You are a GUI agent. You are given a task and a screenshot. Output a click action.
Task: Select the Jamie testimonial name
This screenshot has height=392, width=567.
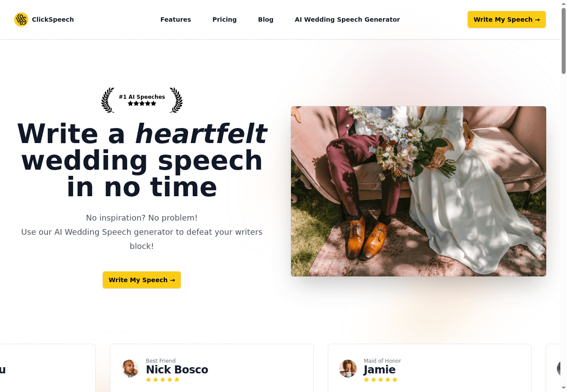pyautogui.click(x=380, y=370)
